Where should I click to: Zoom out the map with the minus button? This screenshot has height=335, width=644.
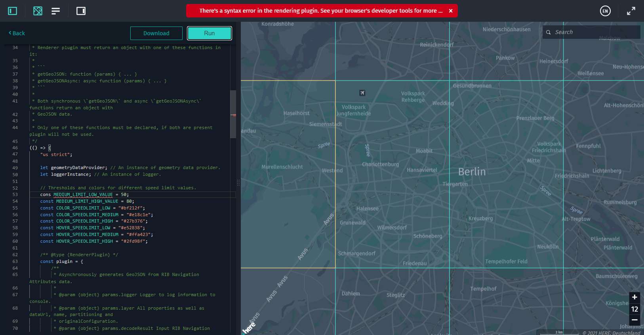click(634, 320)
